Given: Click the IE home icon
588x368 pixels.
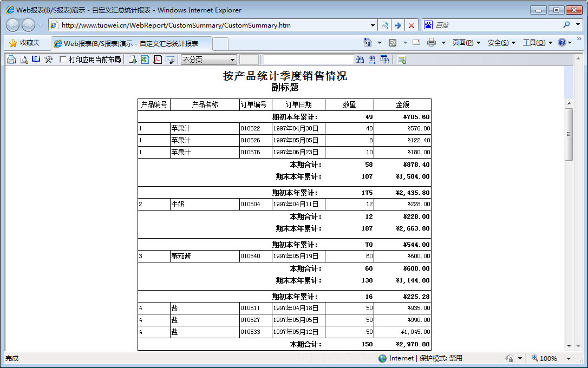Looking at the screenshot, I should 368,43.
